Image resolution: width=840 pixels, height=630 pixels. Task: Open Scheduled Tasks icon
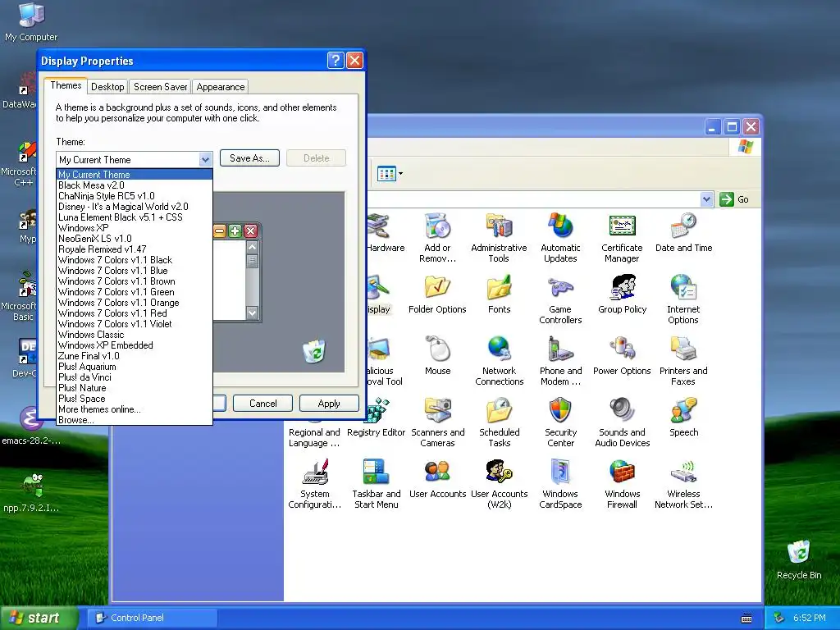tap(499, 422)
